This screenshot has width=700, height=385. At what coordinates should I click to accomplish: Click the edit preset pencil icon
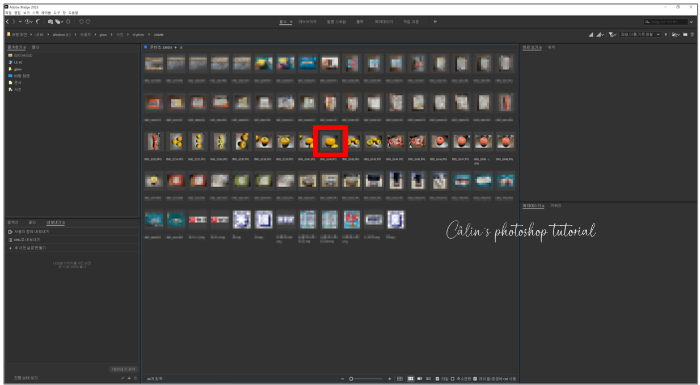(x=122, y=378)
